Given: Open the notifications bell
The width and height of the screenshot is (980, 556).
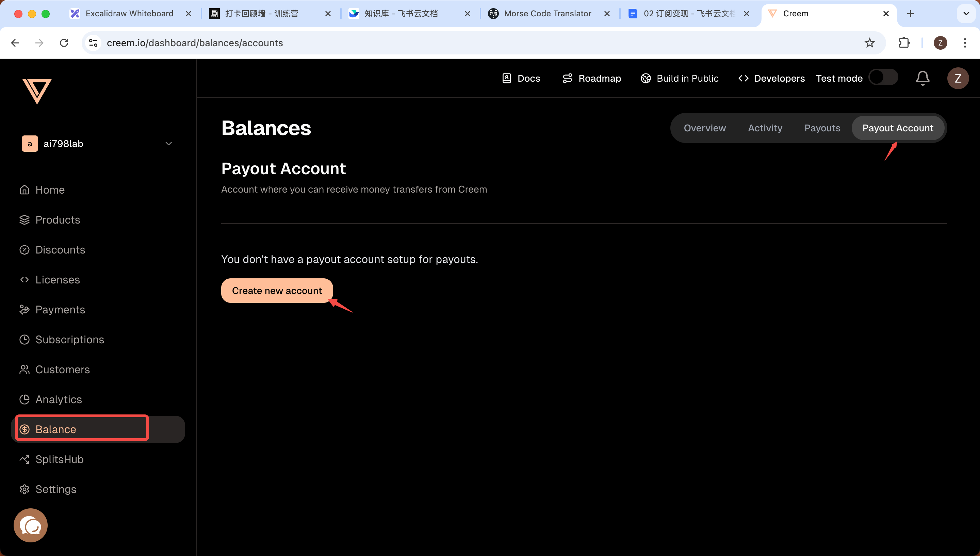Looking at the screenshot, I should pyautogui.click(x=922, y=78).
